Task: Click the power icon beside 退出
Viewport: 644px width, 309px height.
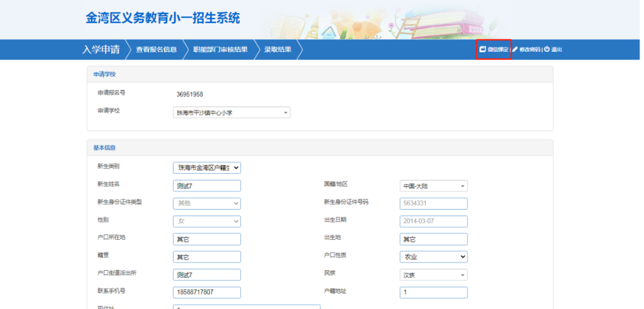Action: click(x=547, y=49)
